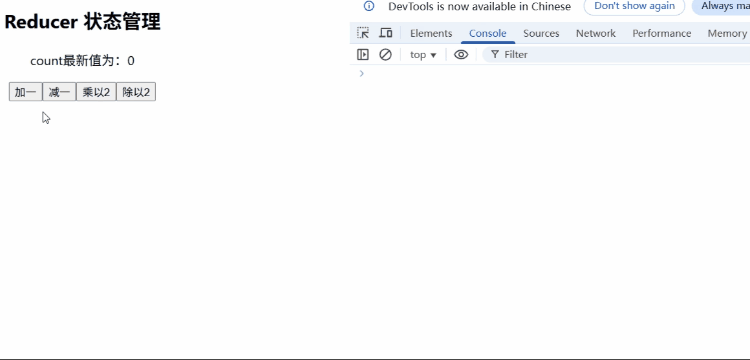The height and width of the screenshot is (360, 750).
Task: Click the 加一 button
Action: (x=26, y=92)
